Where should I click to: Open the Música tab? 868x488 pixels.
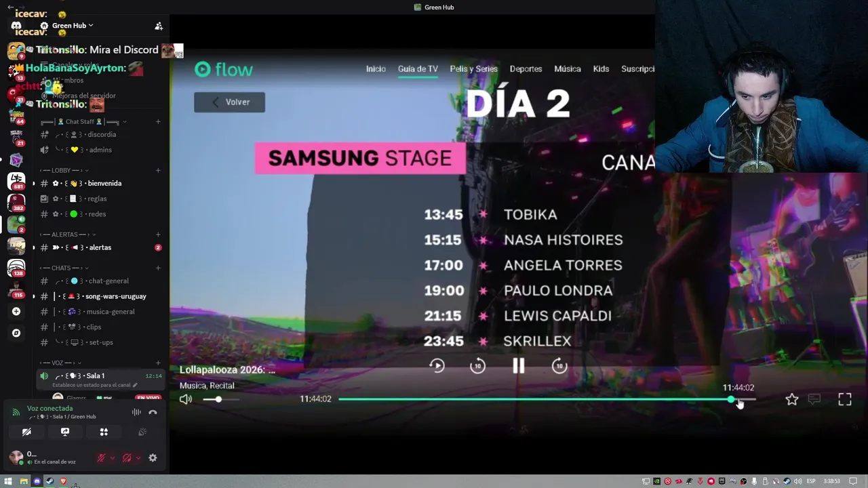coord(567,68)
